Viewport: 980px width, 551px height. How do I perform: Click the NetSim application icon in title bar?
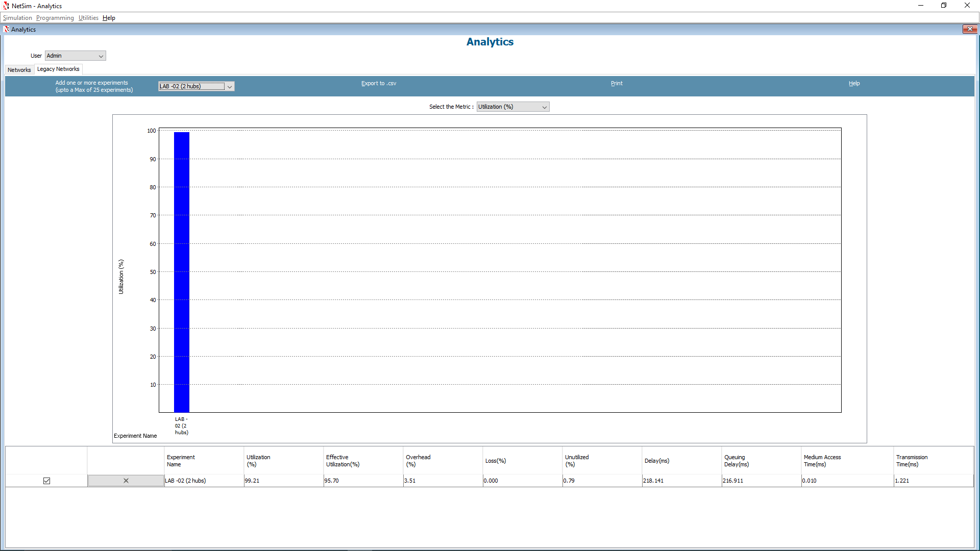[x=6, y=6]
